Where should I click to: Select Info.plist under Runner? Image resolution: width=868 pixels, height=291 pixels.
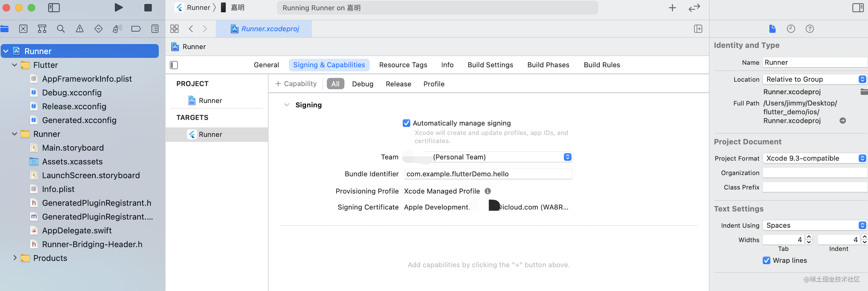click(x=58, y=189)
